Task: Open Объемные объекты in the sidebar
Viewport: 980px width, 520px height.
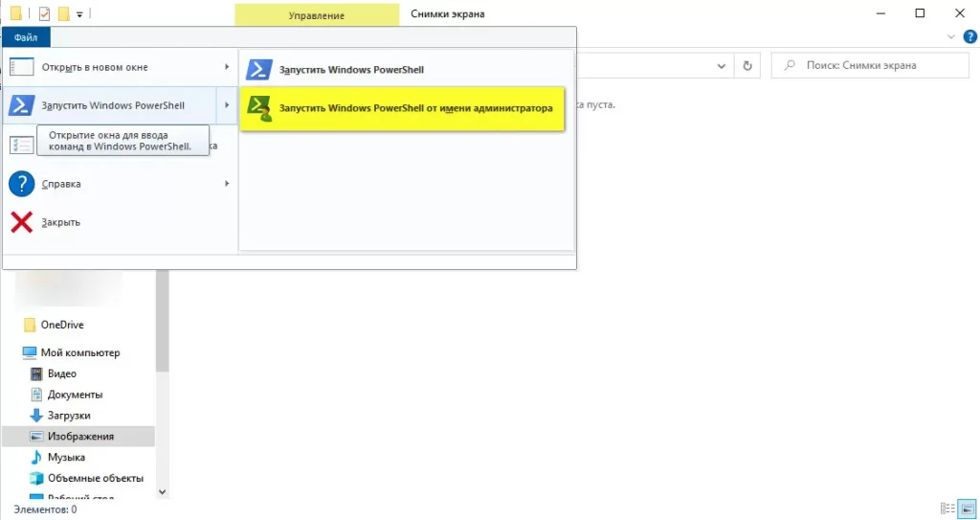Action: (x=96, y=478)
